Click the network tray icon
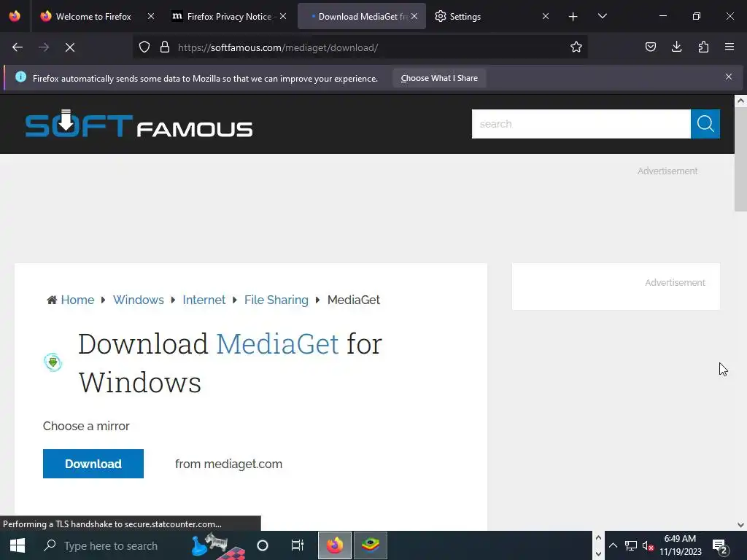 (631, 545)
